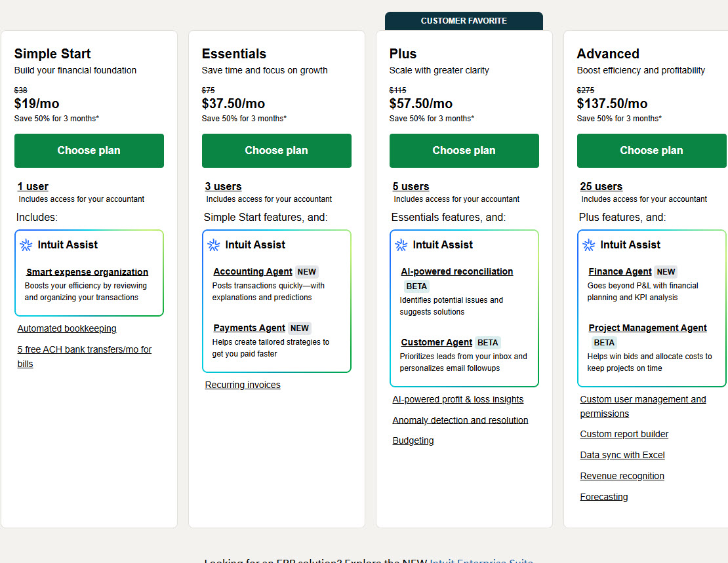Click the NEW badge beside Accounting Agent
This screenshot has width=728, height=563.
[307, 272]
